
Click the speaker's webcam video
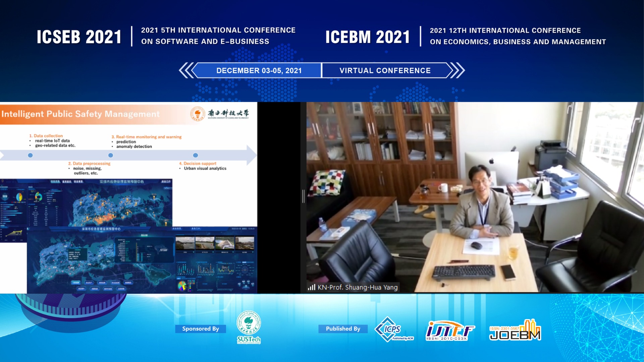pyautogui.click(x=475, y=197)
